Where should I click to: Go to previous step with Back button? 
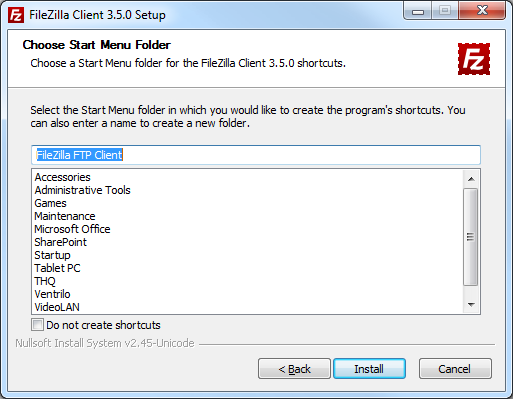[294, 369]
